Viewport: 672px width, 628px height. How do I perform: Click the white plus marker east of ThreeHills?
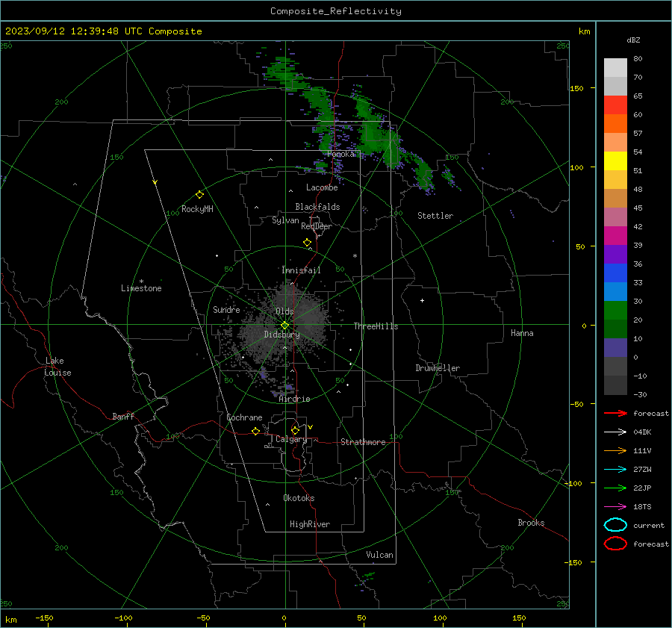click(422, 300)
